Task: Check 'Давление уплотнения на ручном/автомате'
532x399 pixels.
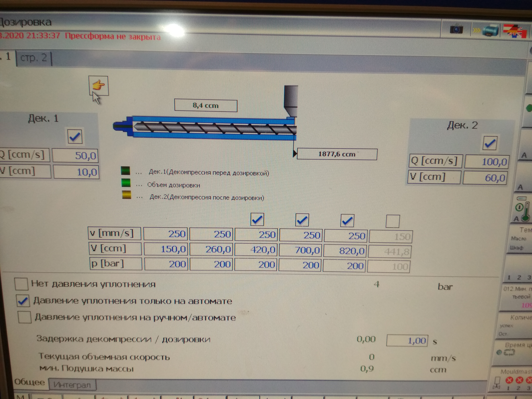Action: click(x=25, y=317)
